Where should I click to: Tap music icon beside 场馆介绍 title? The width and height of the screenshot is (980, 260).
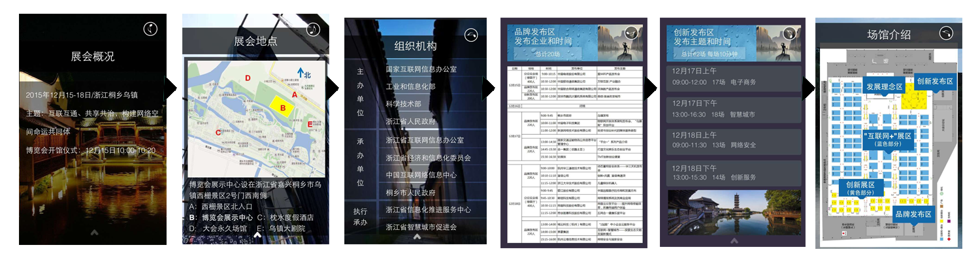coord(946,32)
